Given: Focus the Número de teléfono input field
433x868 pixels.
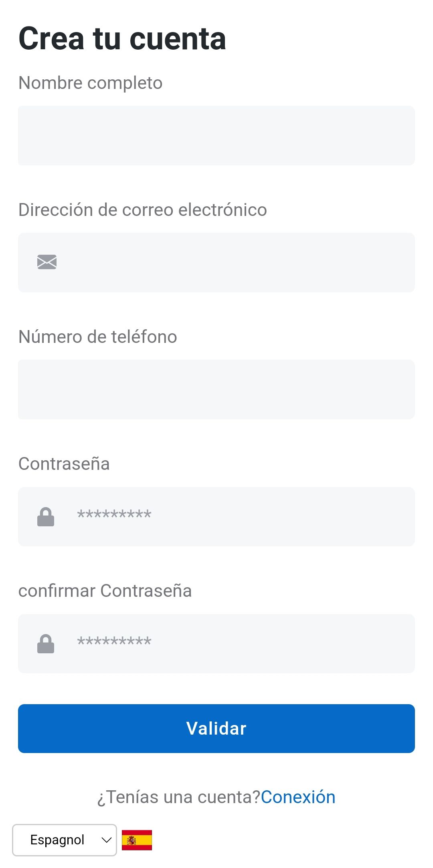Looking at the screenshot, I should [x=216, y=389].
